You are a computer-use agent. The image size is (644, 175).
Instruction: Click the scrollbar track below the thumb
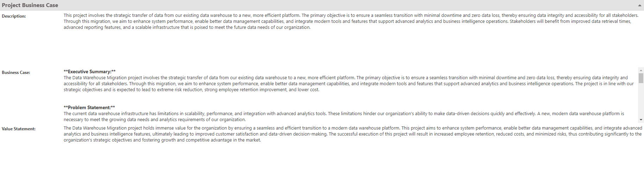[x=641, y=100]
